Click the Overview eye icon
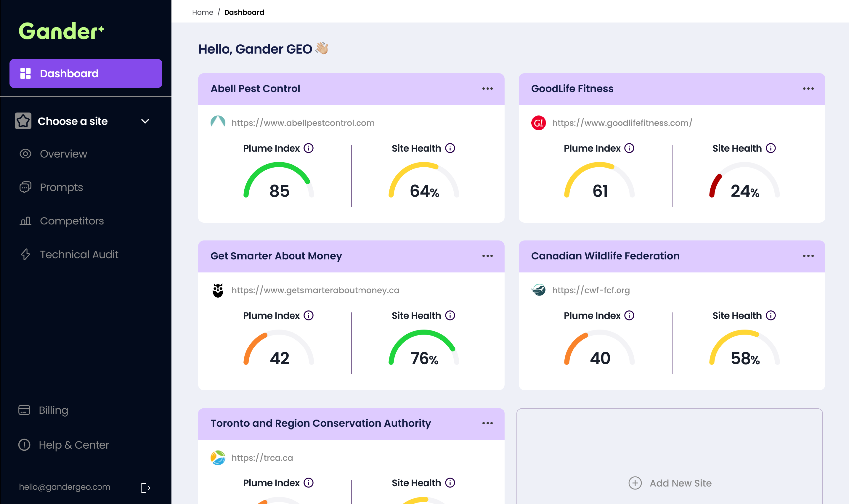The width and height of the screenshot is (849, 504). pos(25,154)
